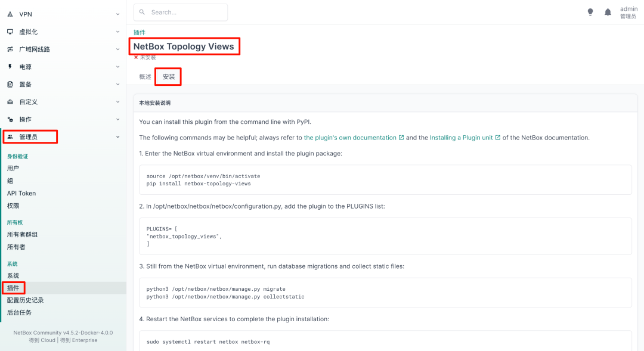The height and width of the screenshot is (351, 644).
Task: Expand the 自定义 menu chevron
Action: point(118,102)
